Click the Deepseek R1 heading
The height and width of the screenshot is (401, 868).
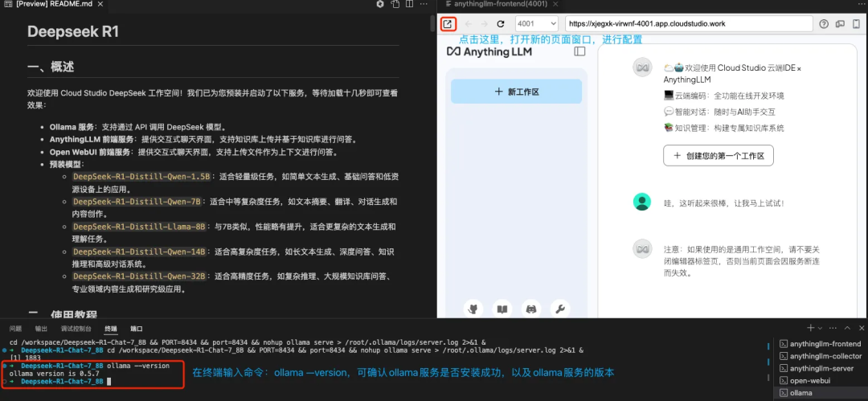coord(73,31)
